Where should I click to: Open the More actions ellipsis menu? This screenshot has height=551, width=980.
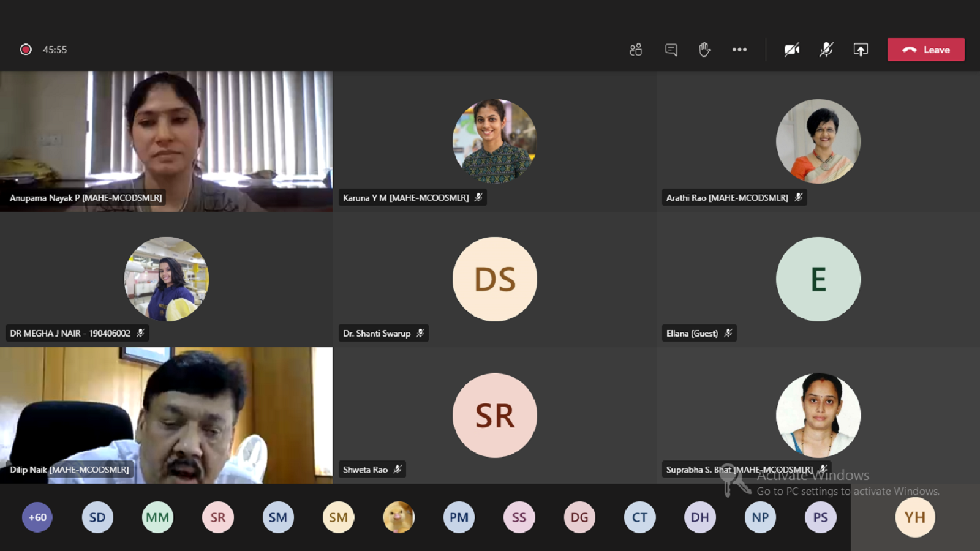click(x=739, y=50)
